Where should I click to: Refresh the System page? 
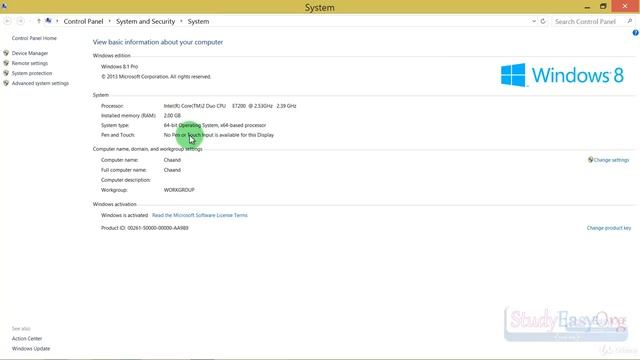543,21
